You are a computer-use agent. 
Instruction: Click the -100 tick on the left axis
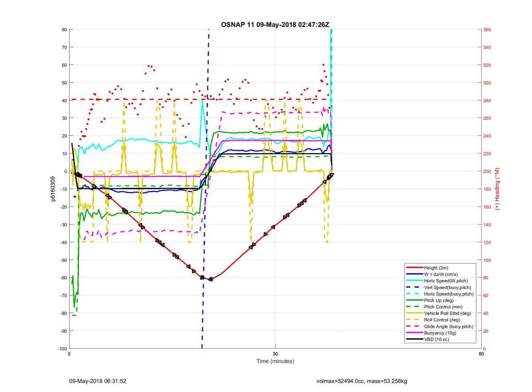pyautogui.click(x=62, y=349)
